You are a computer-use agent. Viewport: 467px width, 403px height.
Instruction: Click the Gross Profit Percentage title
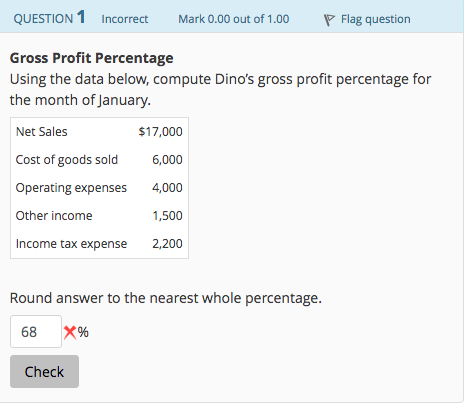coord(91,58)
